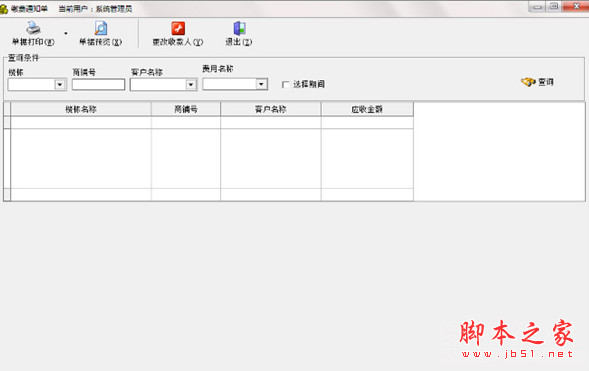Expand the 客户名称 dropdown list
Viewport: 589px width, 371px height.
[191, 84]
